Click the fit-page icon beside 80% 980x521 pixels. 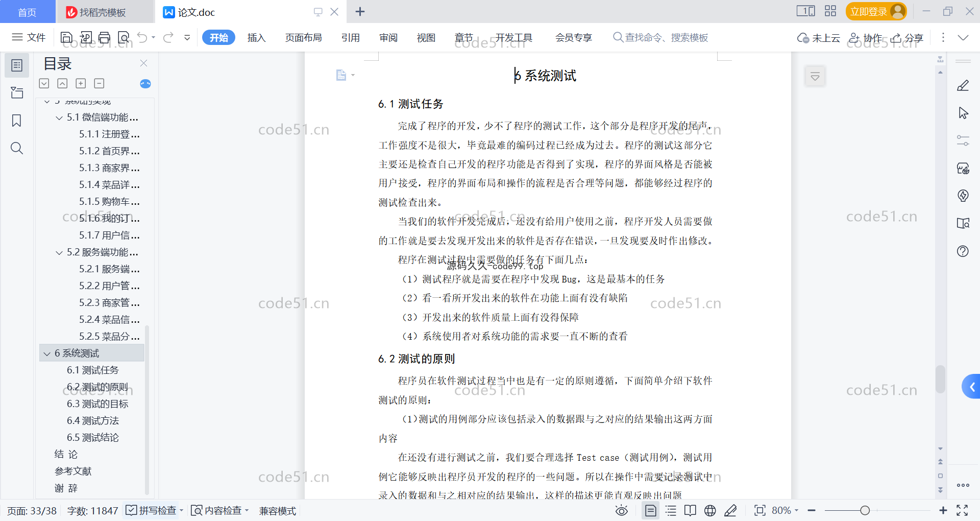pyautogui.click(x=760, y=510)
